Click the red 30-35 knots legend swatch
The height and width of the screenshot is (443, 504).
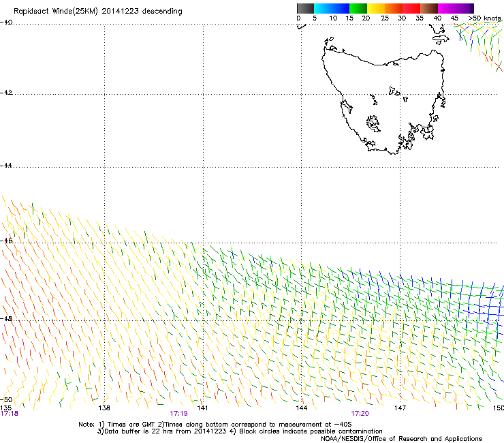[411, 8]
